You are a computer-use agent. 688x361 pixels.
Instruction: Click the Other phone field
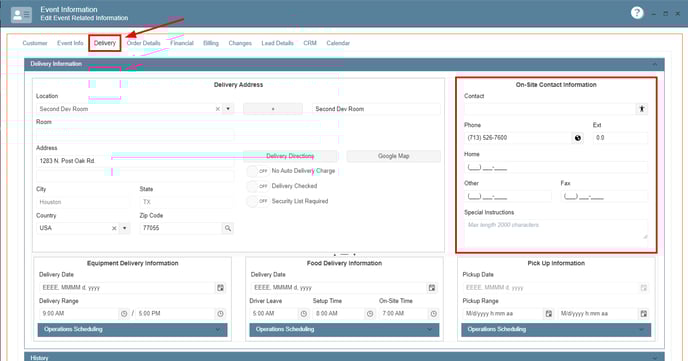pos(508,196)
